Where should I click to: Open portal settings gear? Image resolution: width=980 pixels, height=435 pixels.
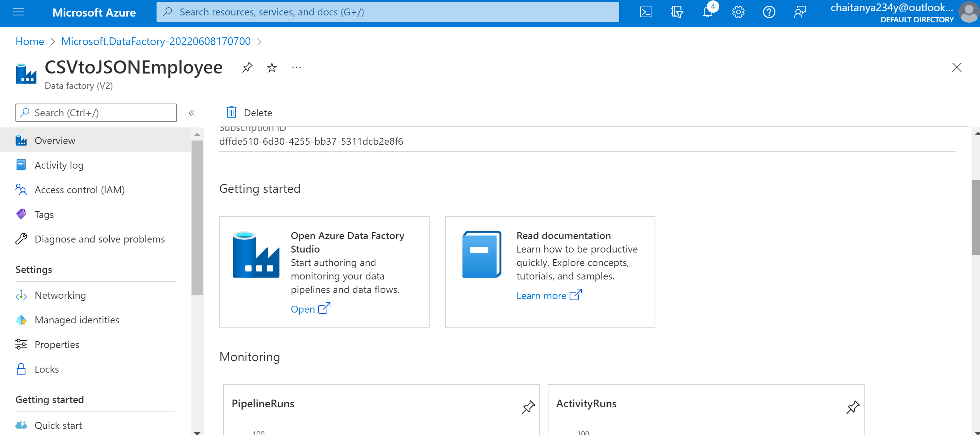pos(738,12)
